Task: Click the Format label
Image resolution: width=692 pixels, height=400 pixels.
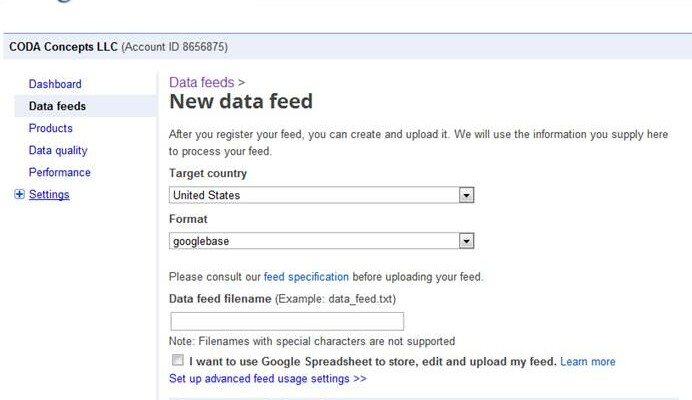Action: (188, 219)
